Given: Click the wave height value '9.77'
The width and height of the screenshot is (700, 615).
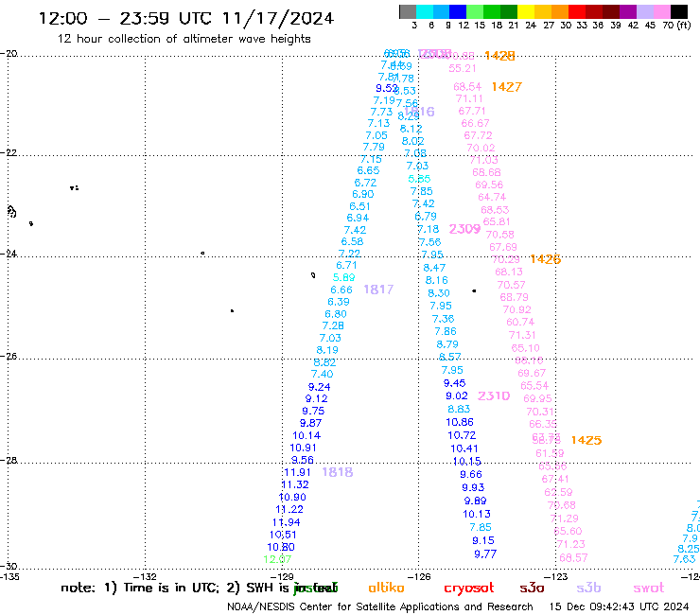Looking at the screenshot, I should [x=485, y=554].
